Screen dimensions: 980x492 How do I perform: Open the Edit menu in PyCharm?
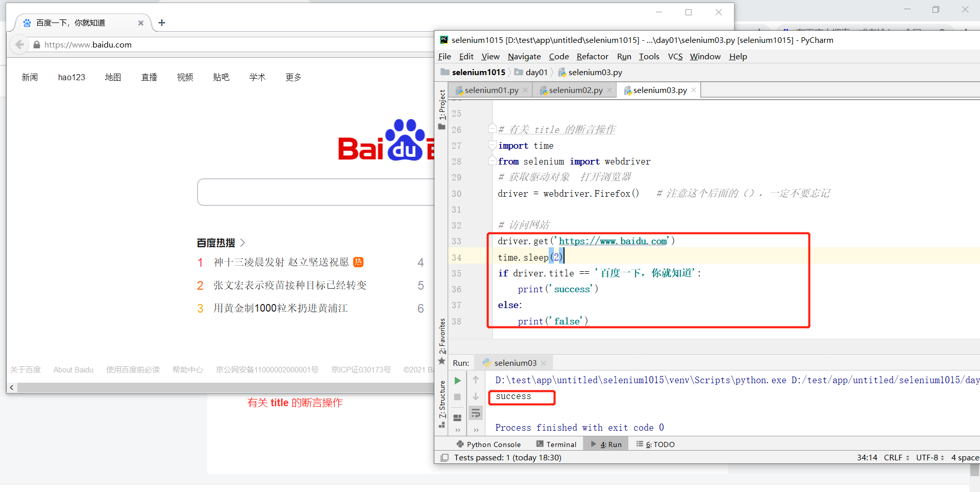click(466, 57)
